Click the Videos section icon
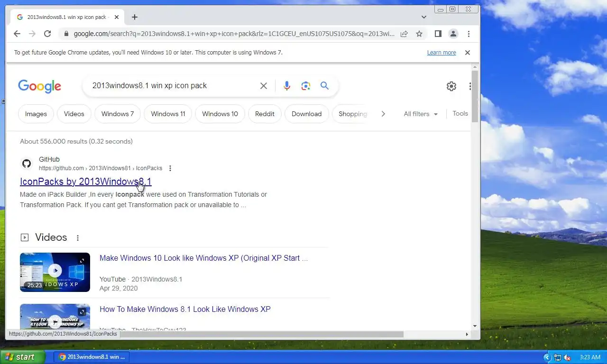Viewport: 607px width, 364px height. 25,237
